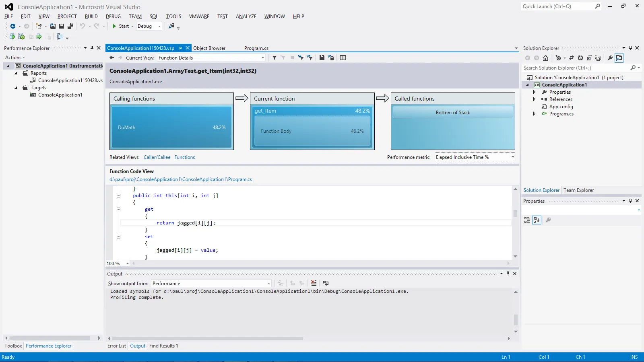Screen dimensions: 644x362
Task: Click Collapse All icon in Solution Explorer
Action: pos(589,58)
